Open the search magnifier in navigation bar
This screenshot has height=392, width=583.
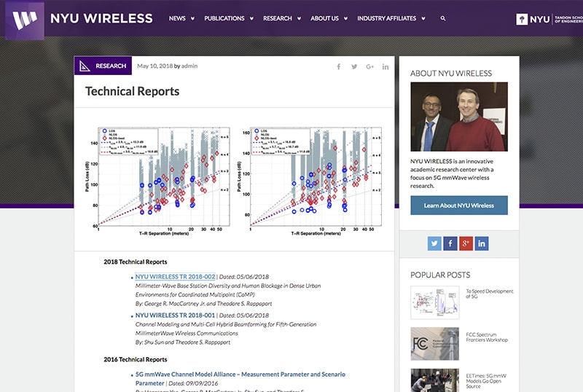[443, 18]
